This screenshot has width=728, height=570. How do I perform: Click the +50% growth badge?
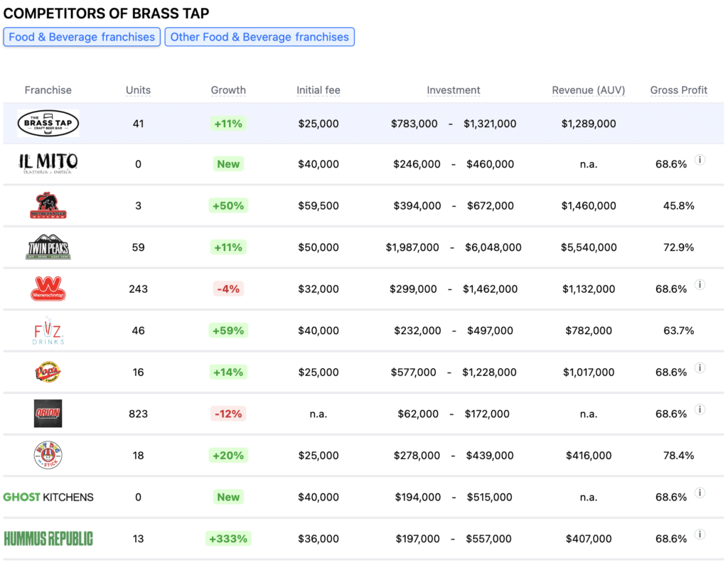coord(228,205)
